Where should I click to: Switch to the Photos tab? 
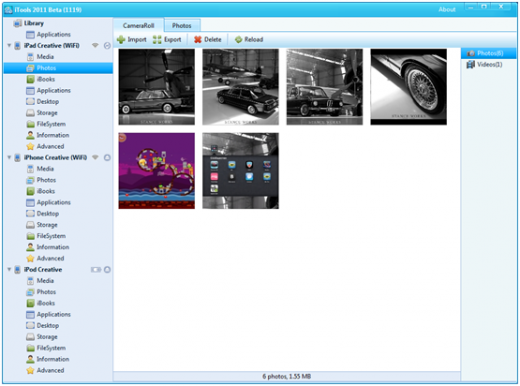tap(182, 26)
